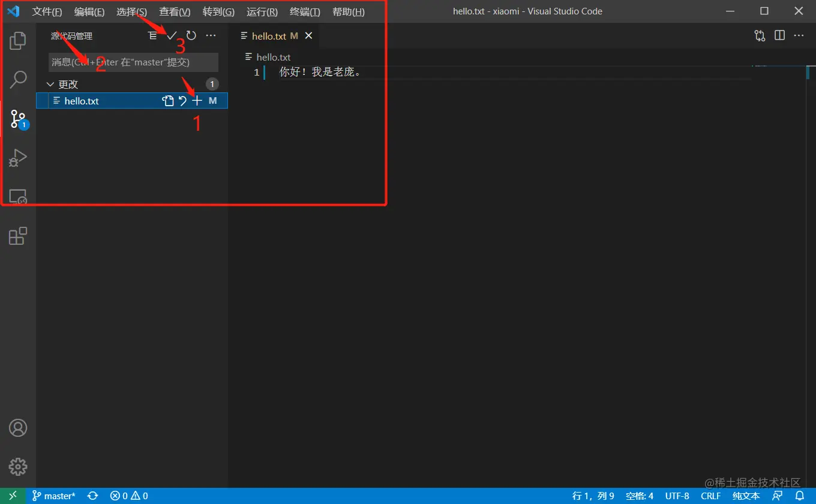The image size is (816, 504).
Task: Toggle view as tree in source control
Action: pos(153,36)
